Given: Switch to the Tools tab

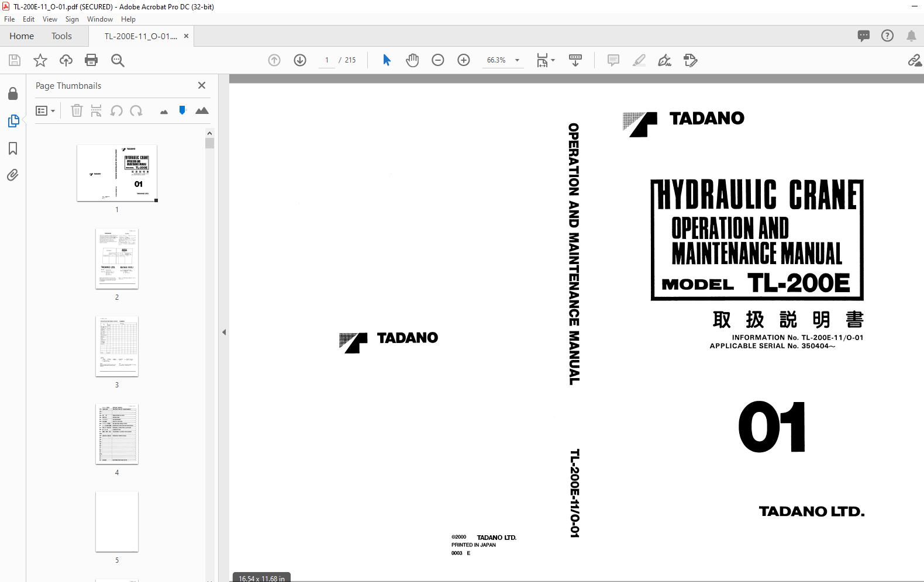Looking at the screenshot, I should (61, 36).
